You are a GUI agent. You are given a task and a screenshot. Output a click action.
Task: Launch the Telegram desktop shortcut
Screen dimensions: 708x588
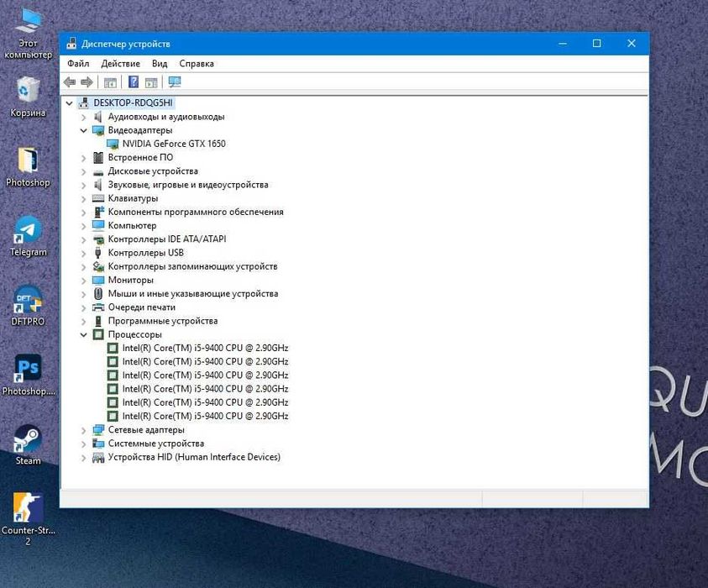28,237
